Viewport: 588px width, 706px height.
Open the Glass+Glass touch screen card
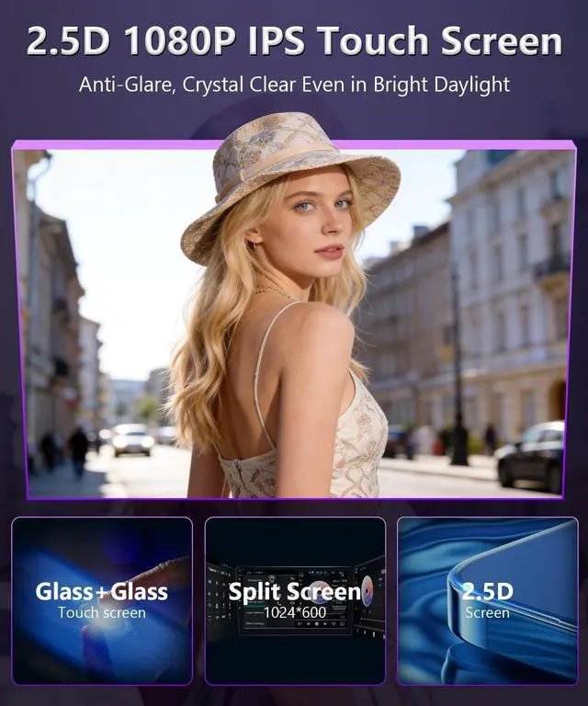(x=102, y=600)
